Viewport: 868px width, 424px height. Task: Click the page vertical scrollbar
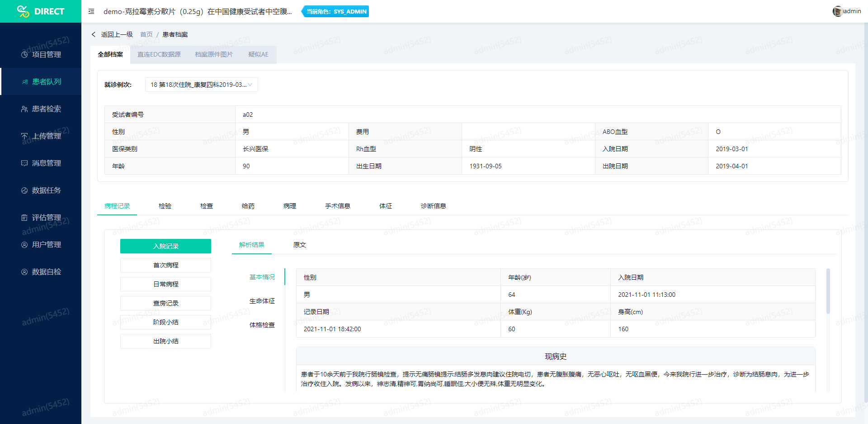pos(865,213)
